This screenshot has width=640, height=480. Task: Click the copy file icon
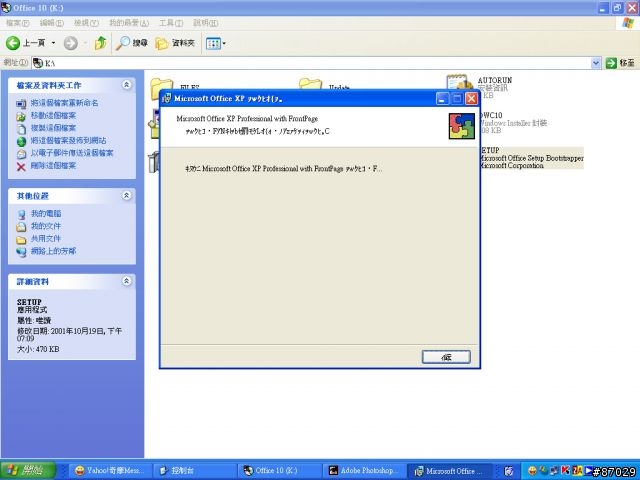click(x=21, y=129)
